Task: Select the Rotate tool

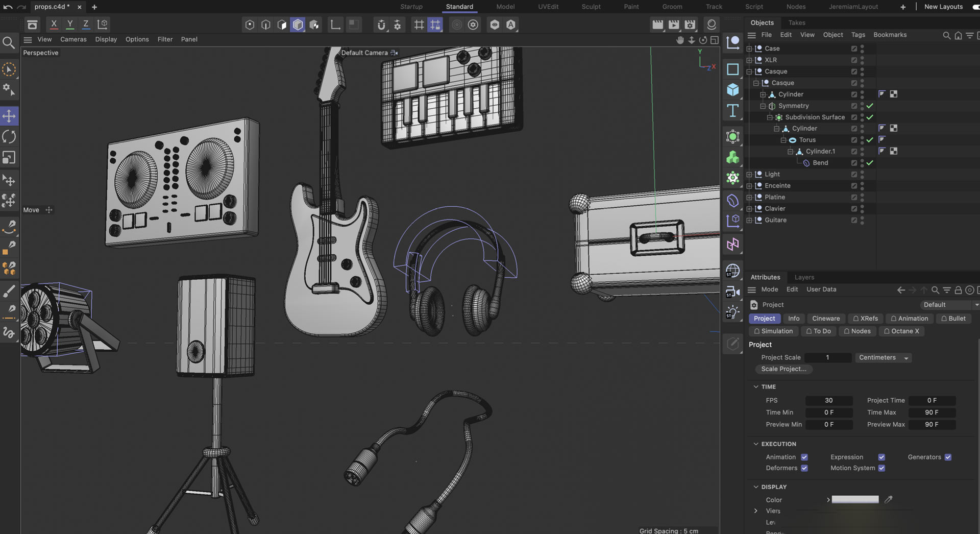Action: (x=9, y=137)
